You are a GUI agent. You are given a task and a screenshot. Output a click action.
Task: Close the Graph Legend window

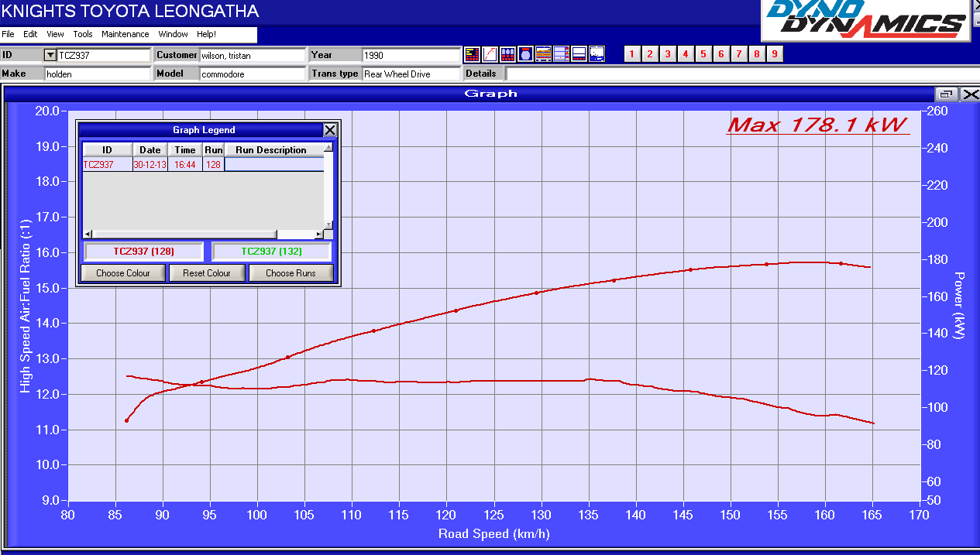pyautogui.click(x=330, y=130)
